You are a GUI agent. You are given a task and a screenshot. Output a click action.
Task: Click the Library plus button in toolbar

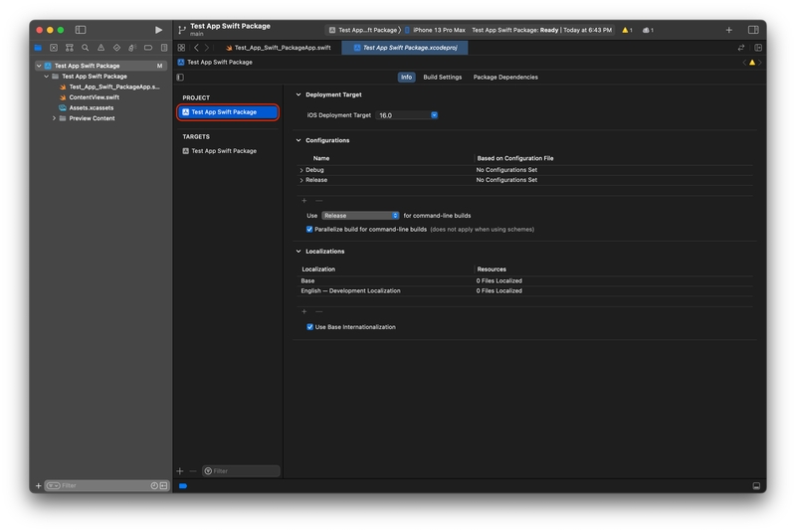[728, 30]
